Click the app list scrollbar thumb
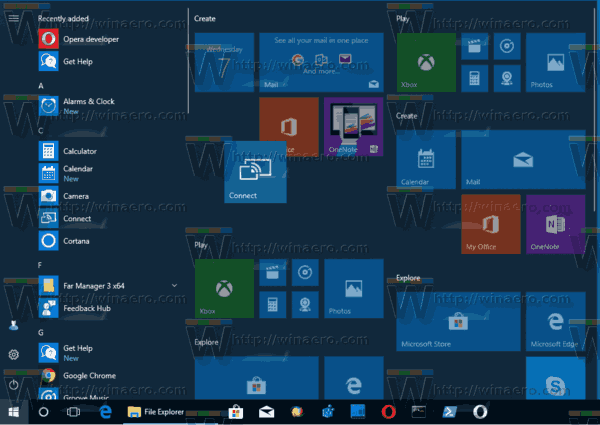The height and width of the screenshot is (425, 600). (x=188, y=61)
